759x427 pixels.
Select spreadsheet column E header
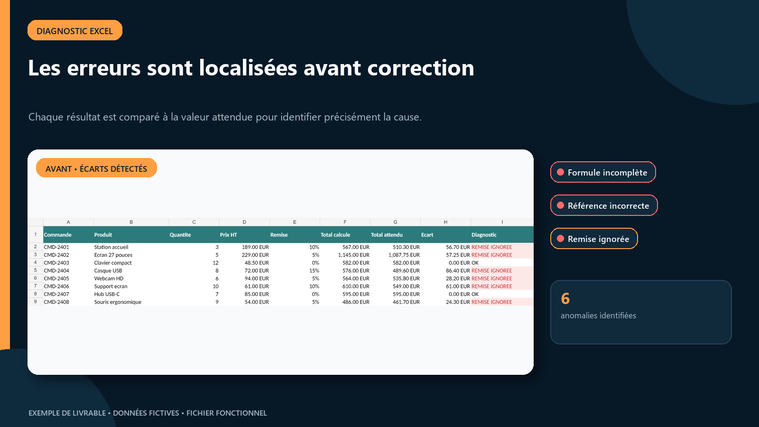pyautogui.click(x=295, y=222)
